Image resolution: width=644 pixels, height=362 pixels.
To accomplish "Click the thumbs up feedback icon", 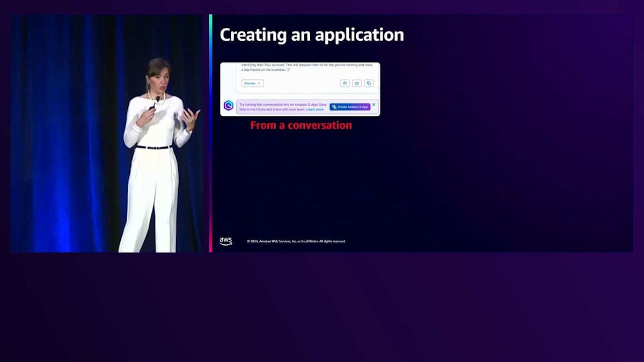I will (345, 83).
